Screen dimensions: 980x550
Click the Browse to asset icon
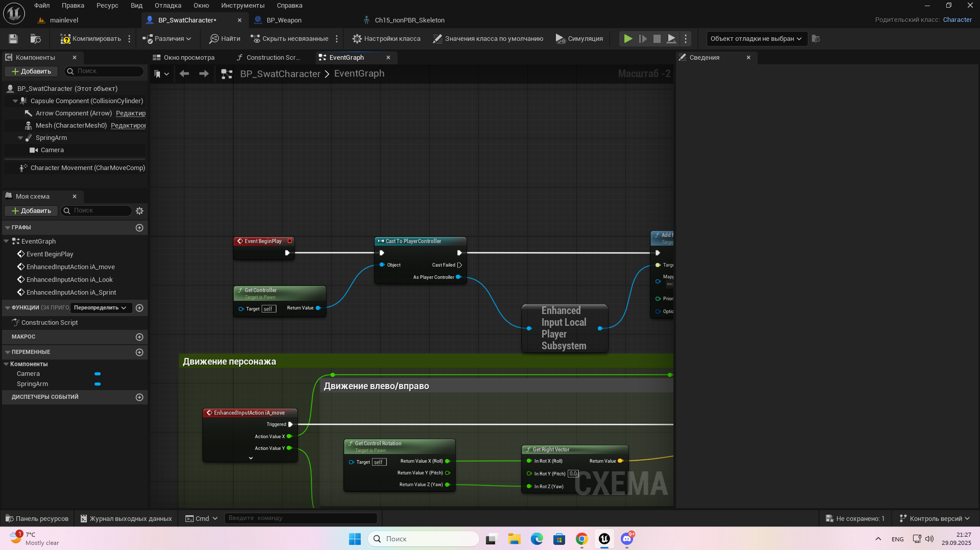click(x=35, y=39)
